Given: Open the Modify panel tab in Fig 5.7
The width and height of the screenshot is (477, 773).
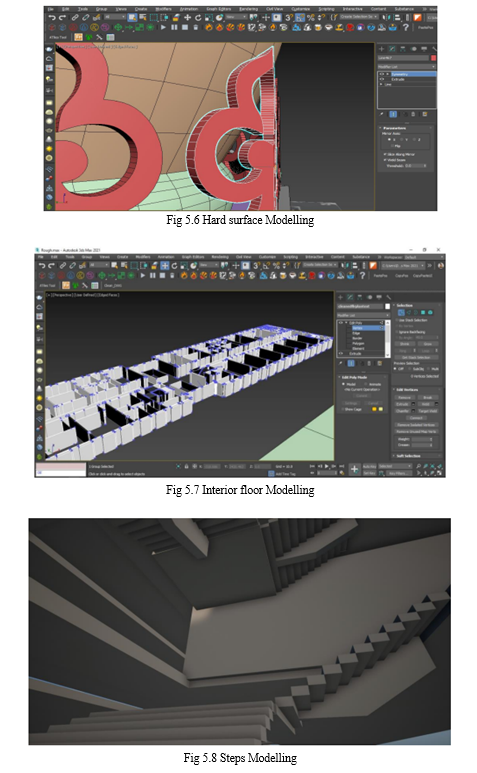Looking at the screenshot, I should point(350,297).
